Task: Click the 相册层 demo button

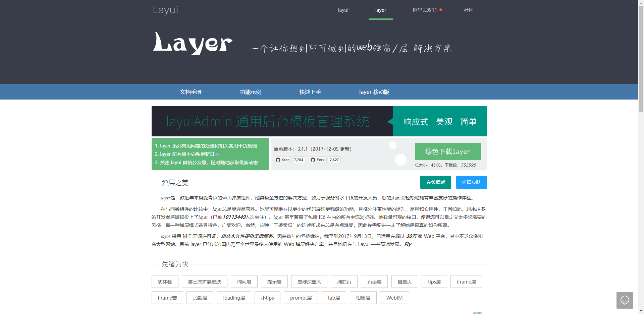Action: [x=363, y=298]
